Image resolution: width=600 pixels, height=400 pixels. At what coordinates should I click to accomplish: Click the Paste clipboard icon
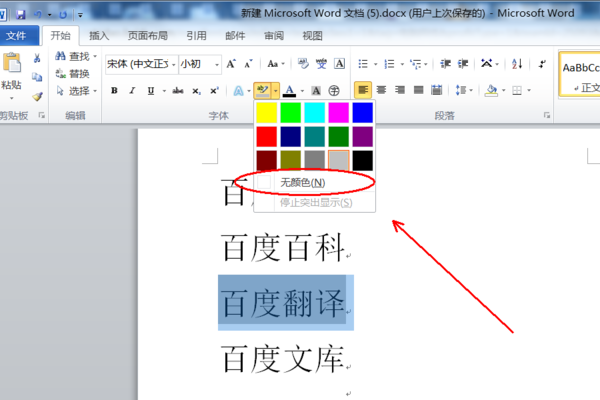11,63
